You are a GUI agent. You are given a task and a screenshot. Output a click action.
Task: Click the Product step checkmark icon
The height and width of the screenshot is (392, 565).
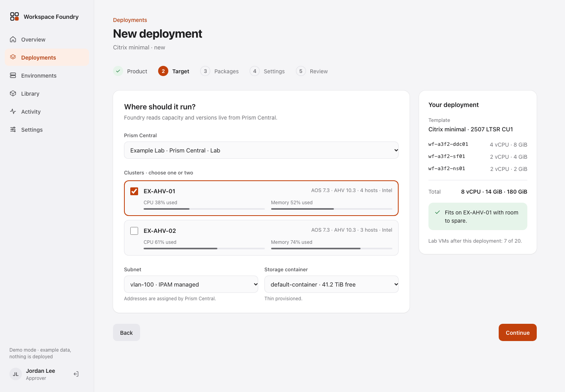coord(118,71)
